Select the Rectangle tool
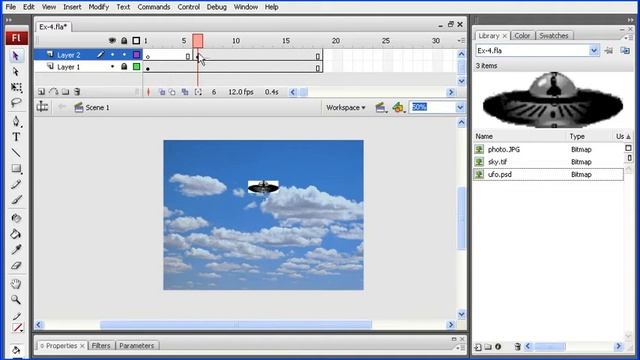This screenshot has height=360, width=640. (16, 169)
